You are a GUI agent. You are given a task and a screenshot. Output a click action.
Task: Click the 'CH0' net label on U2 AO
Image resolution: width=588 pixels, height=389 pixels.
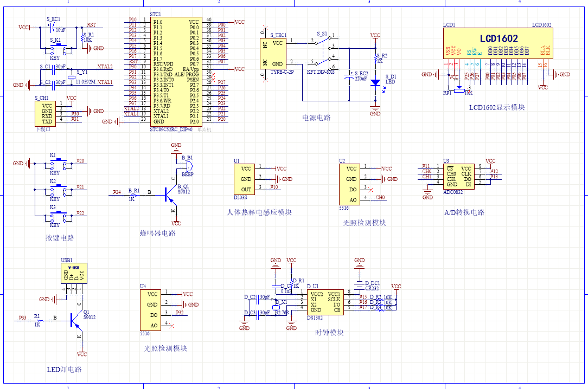coord(380,197)
